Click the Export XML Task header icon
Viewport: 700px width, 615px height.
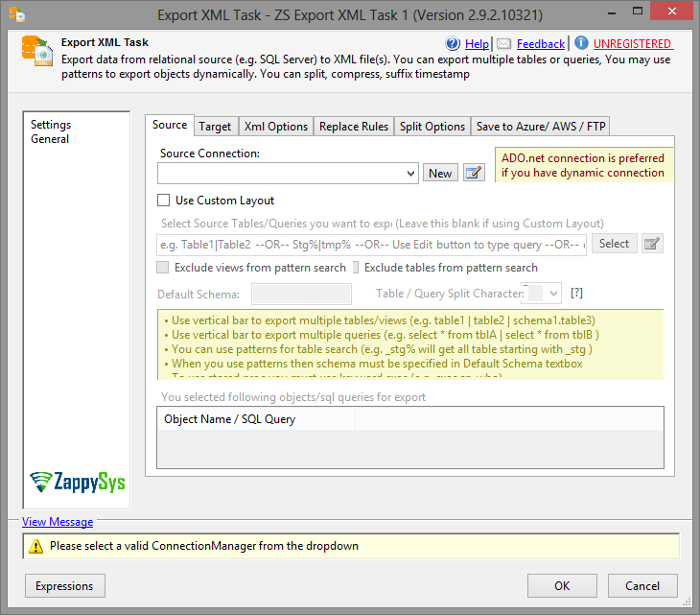[x=37, y=51]
